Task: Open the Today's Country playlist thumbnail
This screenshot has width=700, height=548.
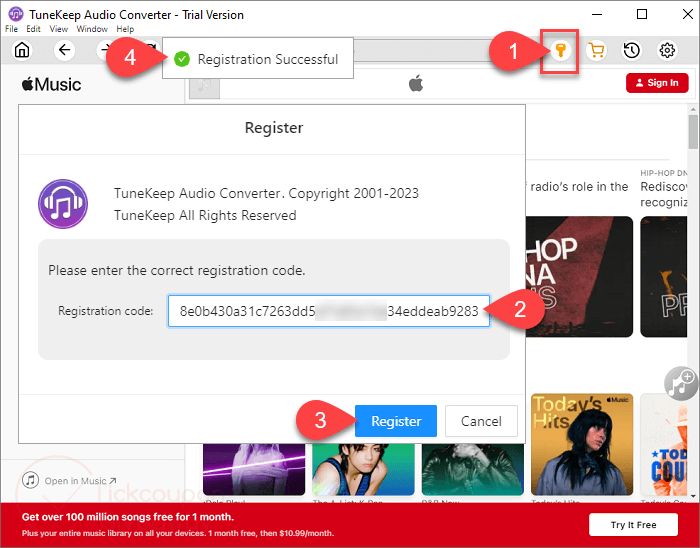Action: (x=664, y=444)
